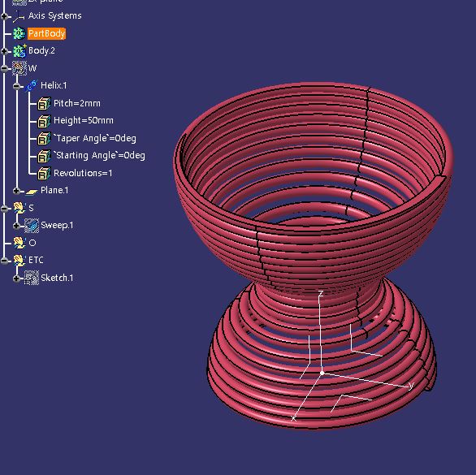
Task: Click the Helix.1 icon
Action: (32, 85)
